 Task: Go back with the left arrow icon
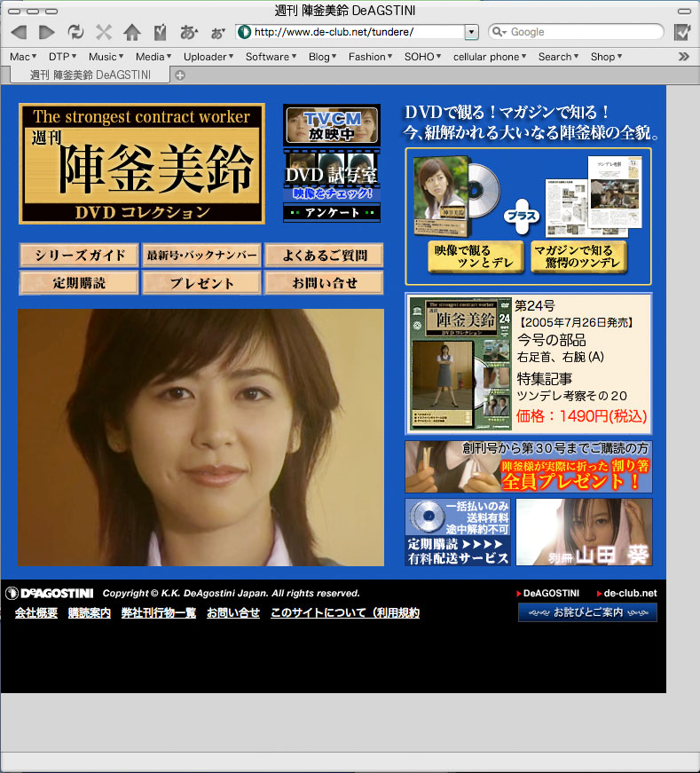(x=19, y=33)
